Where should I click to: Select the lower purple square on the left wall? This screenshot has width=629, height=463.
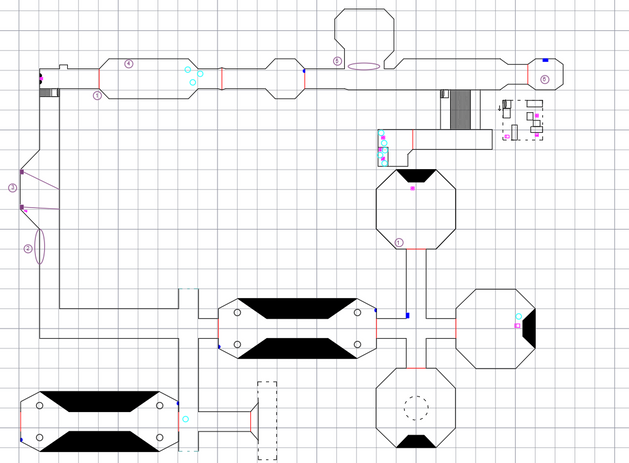coord(22,207)
